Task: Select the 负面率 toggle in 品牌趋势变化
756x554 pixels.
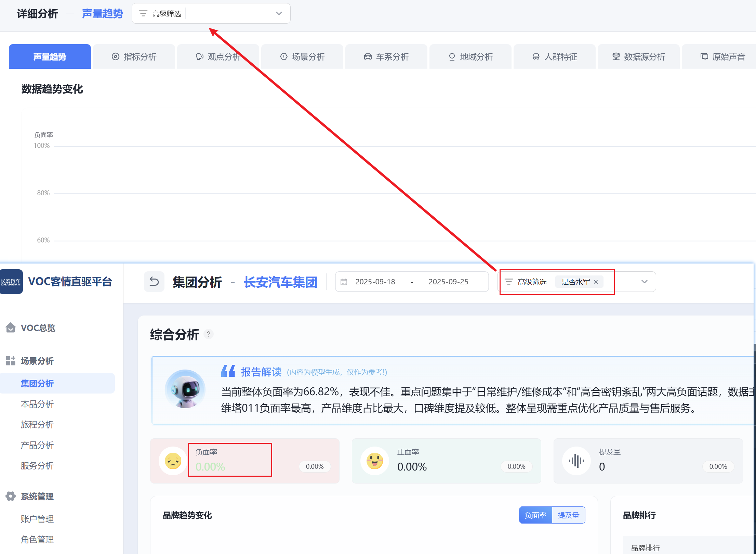Action: (535, 515)
